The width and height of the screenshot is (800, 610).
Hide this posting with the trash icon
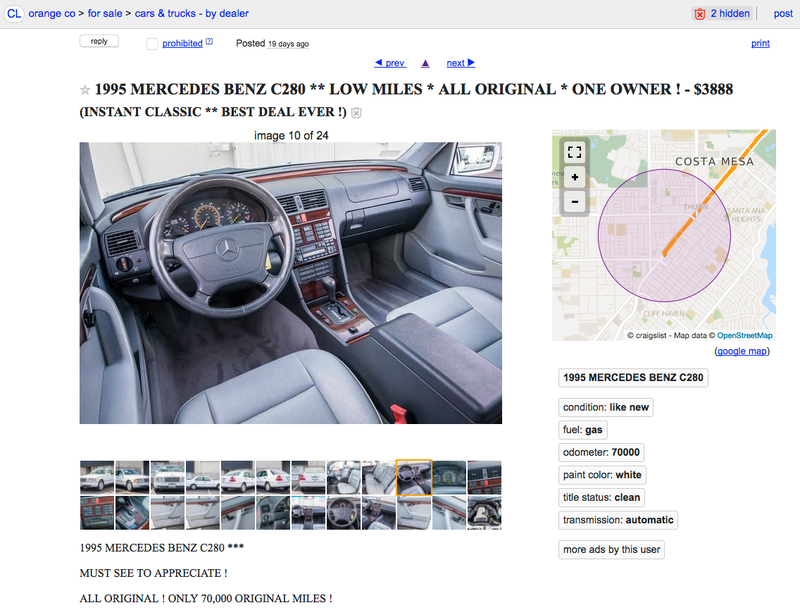coord(357,113)
